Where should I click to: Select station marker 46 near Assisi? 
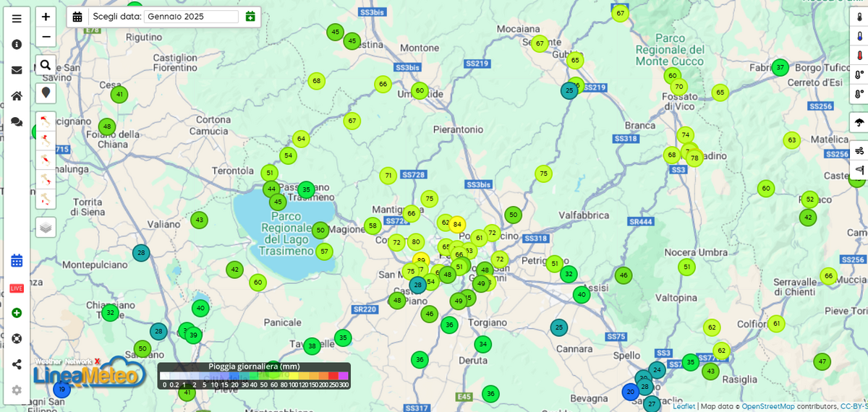pos(624,275)
